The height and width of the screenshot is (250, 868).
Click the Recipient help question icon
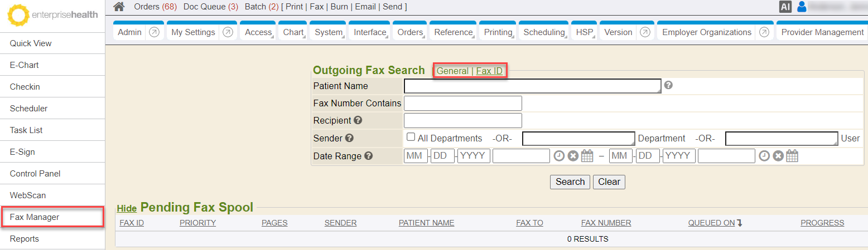tap(358, 120)
